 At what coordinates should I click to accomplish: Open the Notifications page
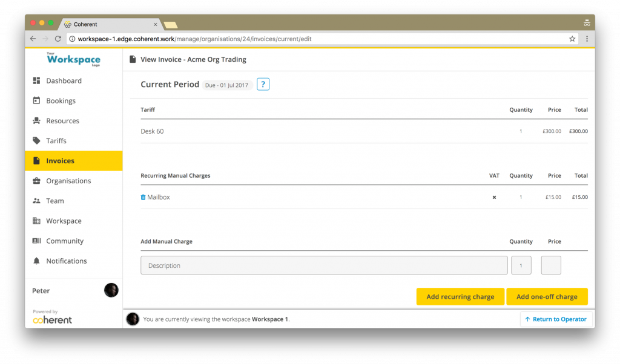[x=73, y=261]
